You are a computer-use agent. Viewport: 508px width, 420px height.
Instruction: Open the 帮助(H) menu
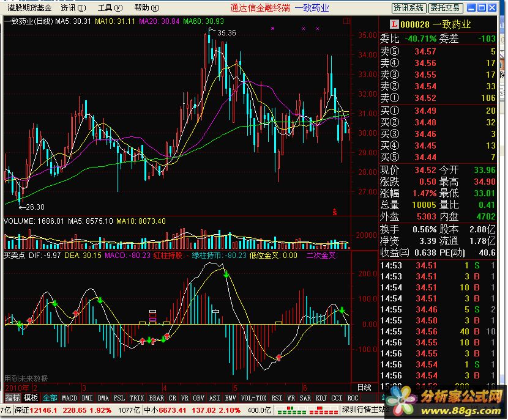(147, 8)
